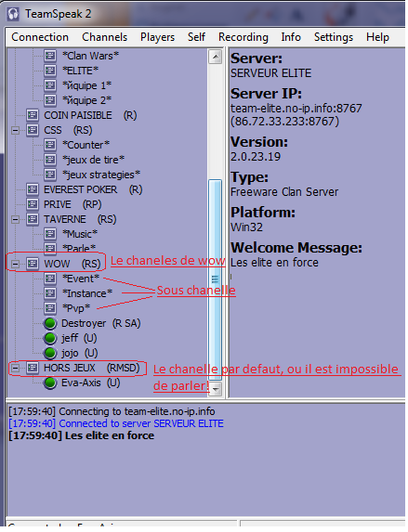The width and height of the screenshot is (408, 532).
Task: Click the channel icon beside HORS JEUX
Action: point(33,368)
